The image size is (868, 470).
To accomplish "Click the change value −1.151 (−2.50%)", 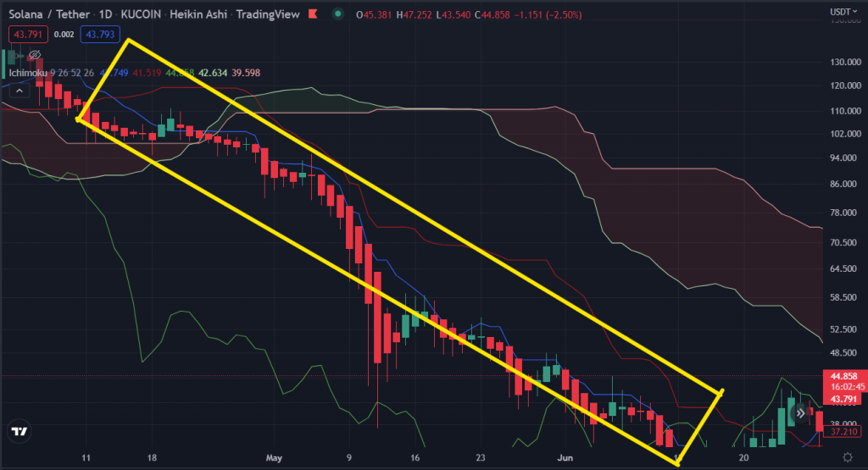I will [x=548, y=15].
